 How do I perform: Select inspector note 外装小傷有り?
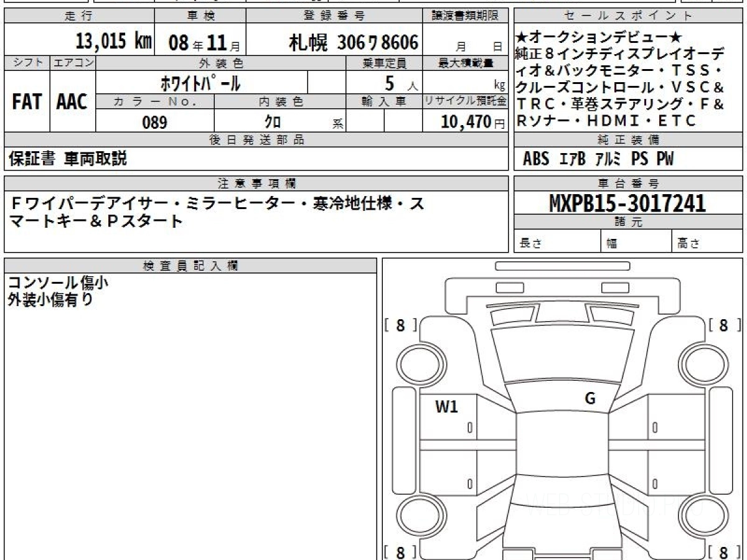51,299
